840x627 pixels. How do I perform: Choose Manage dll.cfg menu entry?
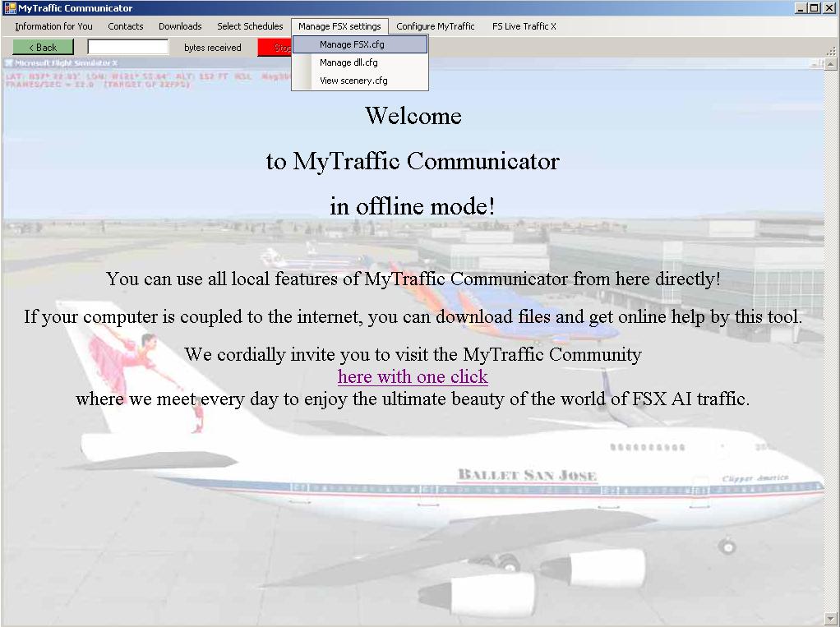coord(360,62)
